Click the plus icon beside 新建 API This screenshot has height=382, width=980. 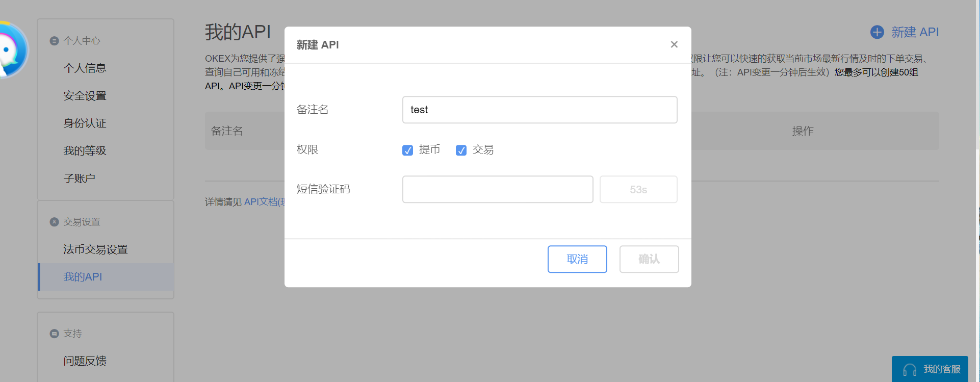877,32
